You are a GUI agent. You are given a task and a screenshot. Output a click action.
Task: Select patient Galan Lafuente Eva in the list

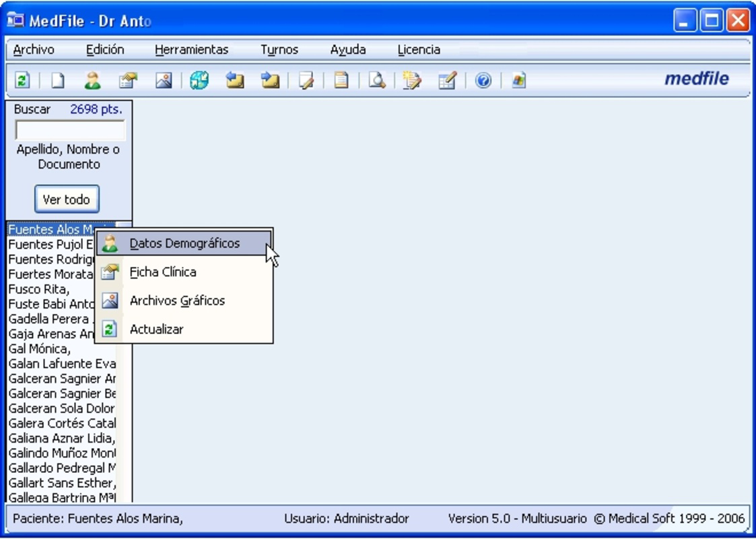[x=62, y=363]
